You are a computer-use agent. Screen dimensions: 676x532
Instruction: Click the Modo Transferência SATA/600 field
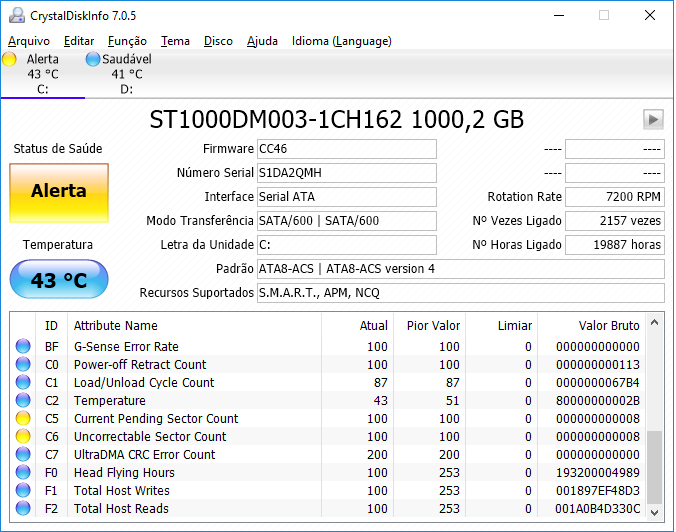(x=347, y=221)
